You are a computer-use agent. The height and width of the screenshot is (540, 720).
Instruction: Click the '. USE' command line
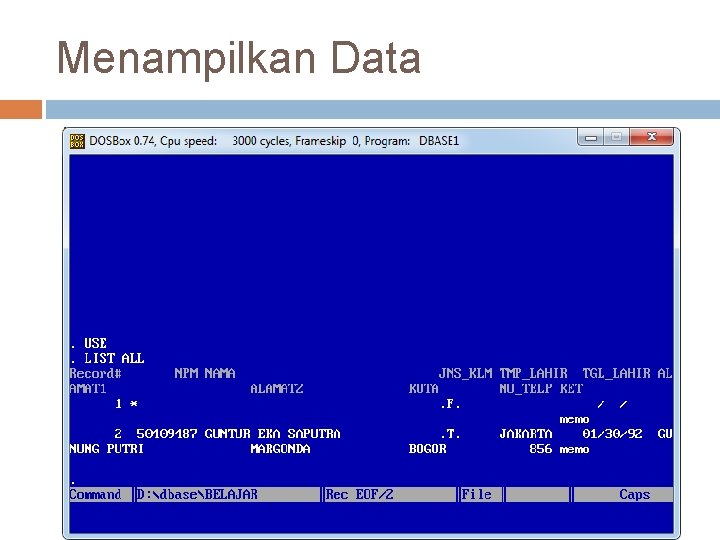click(x=89, y=343)
